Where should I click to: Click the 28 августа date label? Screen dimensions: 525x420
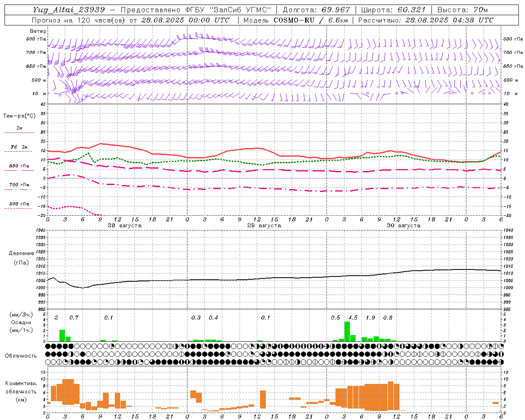125,226
